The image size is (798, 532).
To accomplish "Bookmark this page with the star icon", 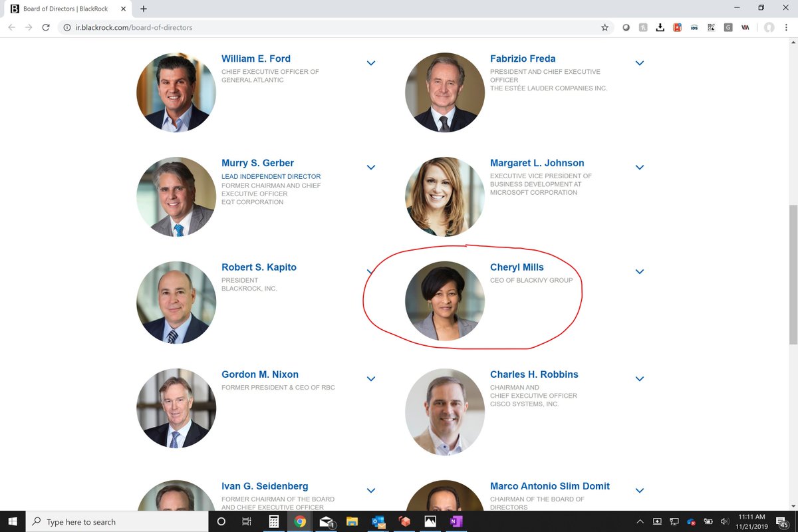I will [x=604, y=27].
